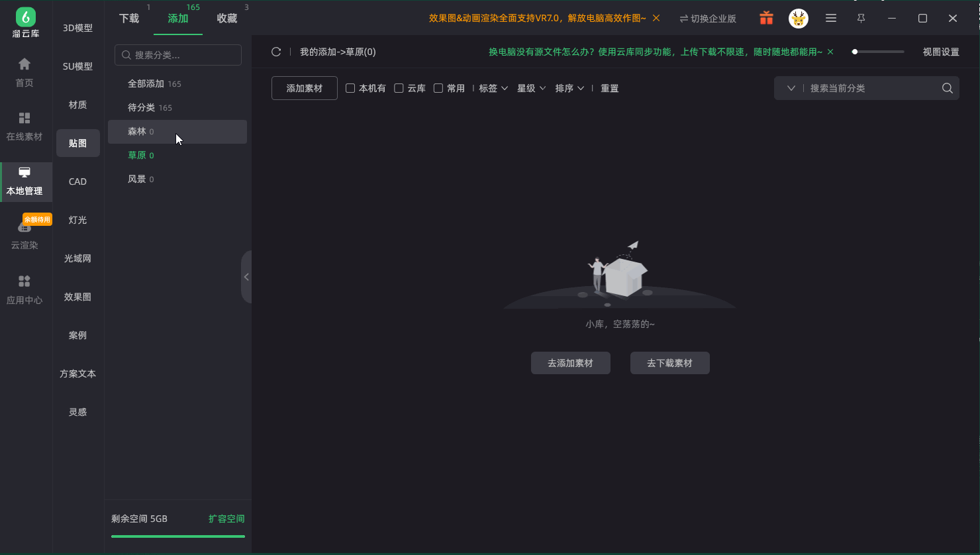Click the 添加素材 button
This screenshot has height=555, width=980.
pos(305,88)
